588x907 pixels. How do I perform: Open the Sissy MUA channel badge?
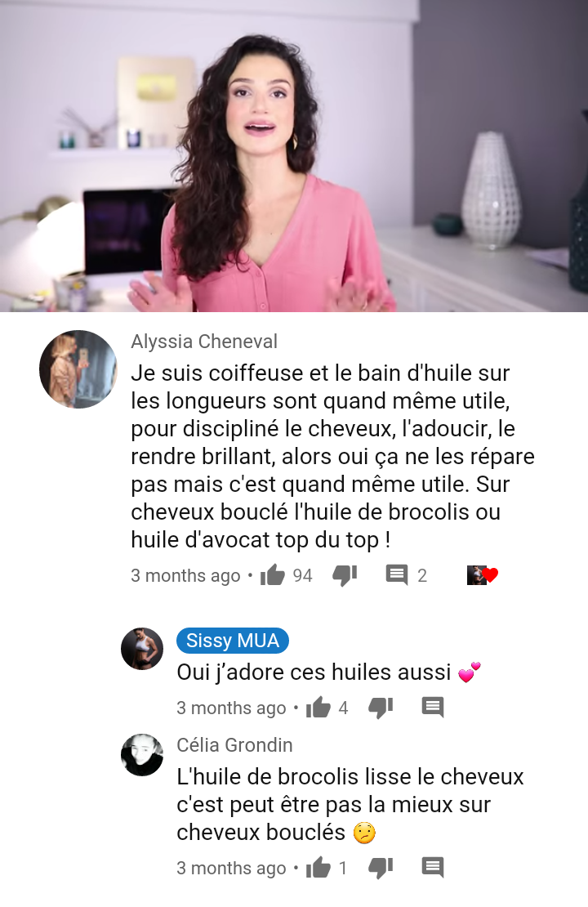[233, 641]
